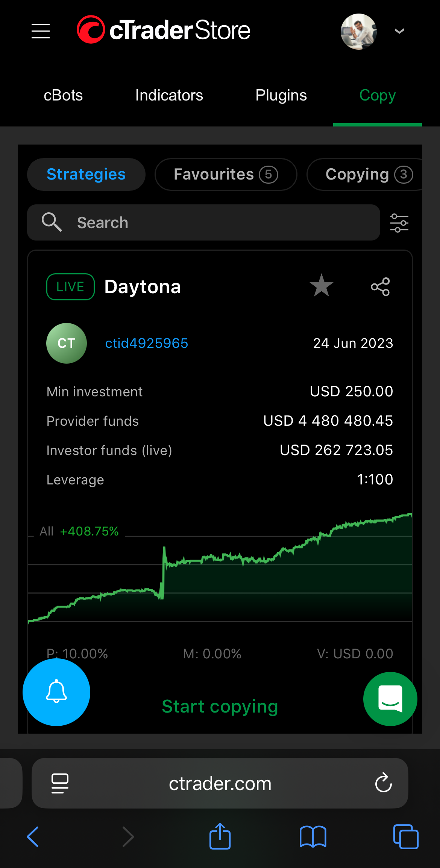Open the Indicators tab

tap(169, 96)
